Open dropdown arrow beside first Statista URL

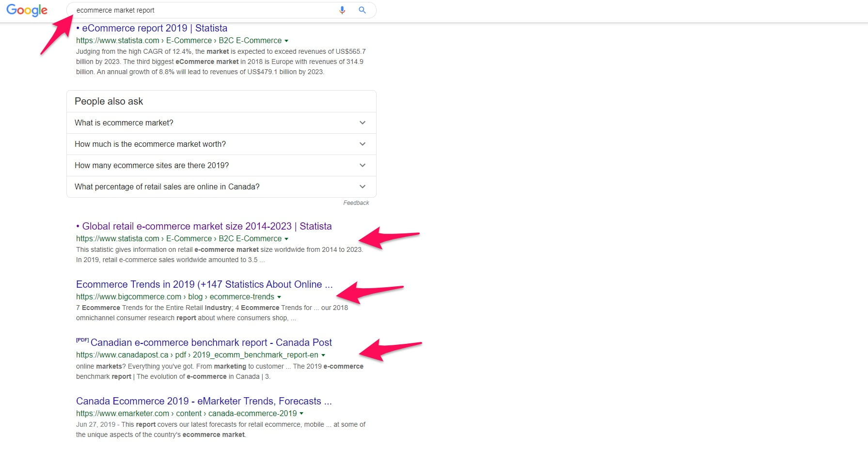pyautogui.click(x=286, y=41)
